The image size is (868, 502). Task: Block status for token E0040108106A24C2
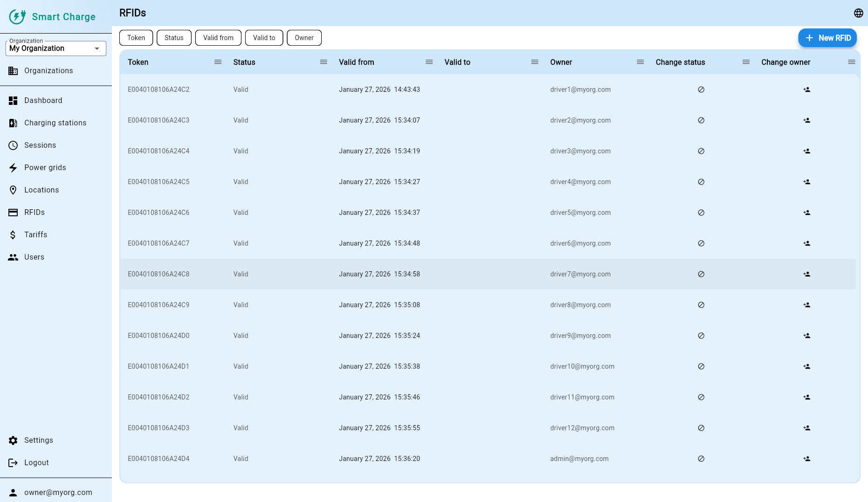click(701, 89)
